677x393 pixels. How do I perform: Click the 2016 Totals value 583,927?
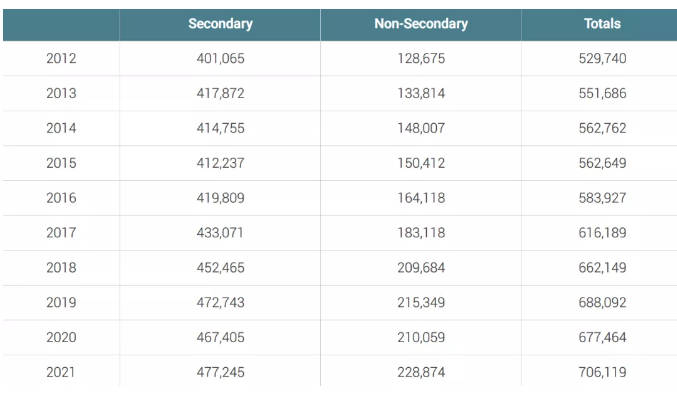(x=602, y=198)
